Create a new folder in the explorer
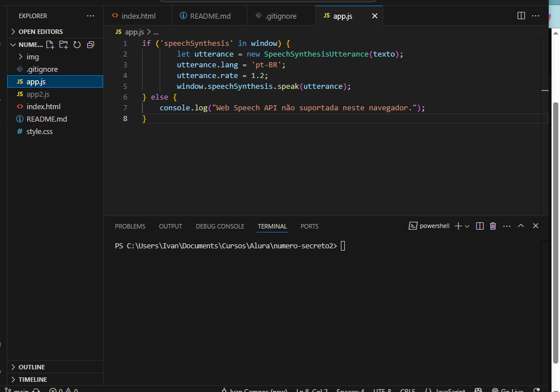The width and height of the screenshot is (560, 392). 63,45
